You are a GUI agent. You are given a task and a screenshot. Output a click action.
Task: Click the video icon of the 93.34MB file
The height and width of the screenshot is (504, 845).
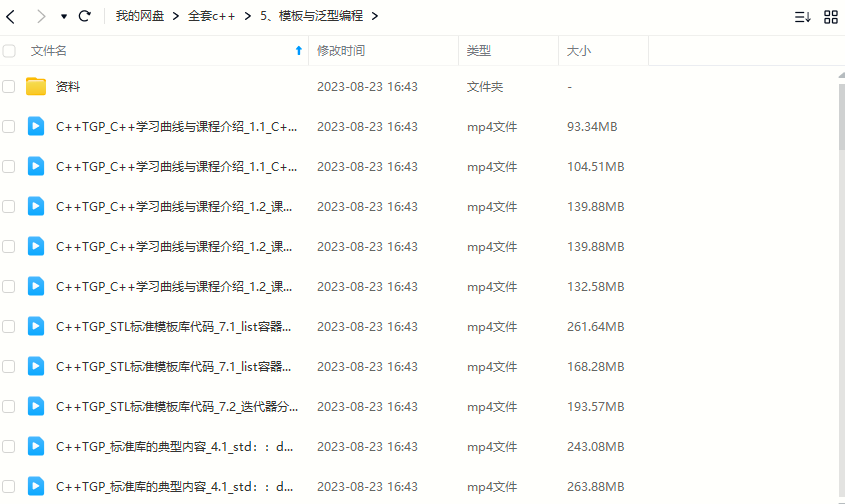pos(36,126)
